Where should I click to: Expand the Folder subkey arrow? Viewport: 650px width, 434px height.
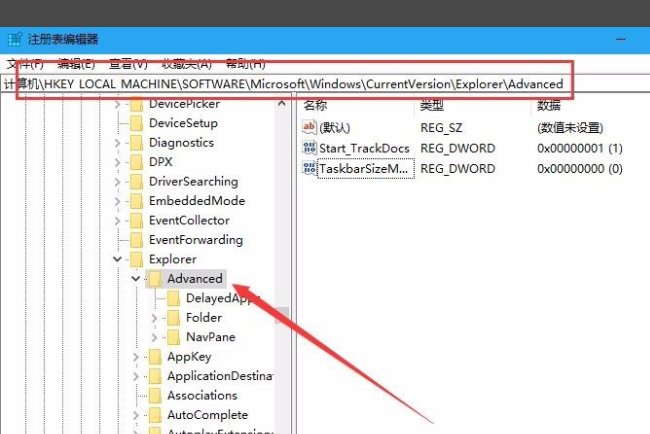pos(154,318)
